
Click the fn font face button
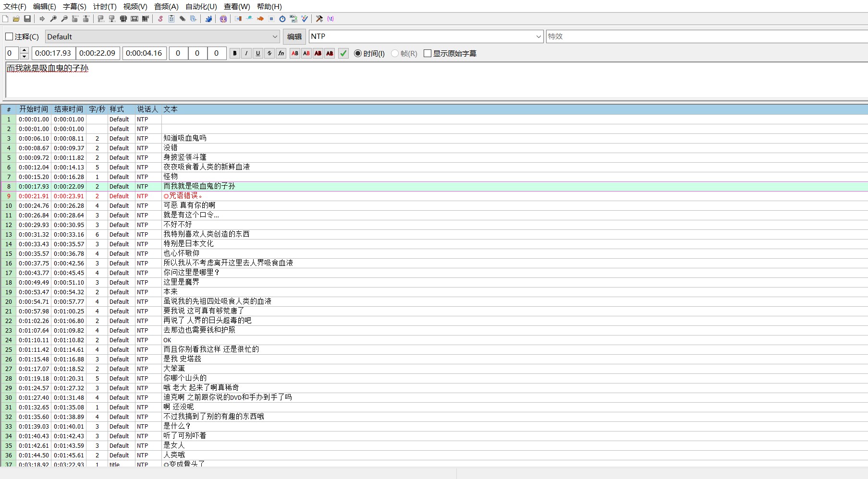tap(281, 53)
